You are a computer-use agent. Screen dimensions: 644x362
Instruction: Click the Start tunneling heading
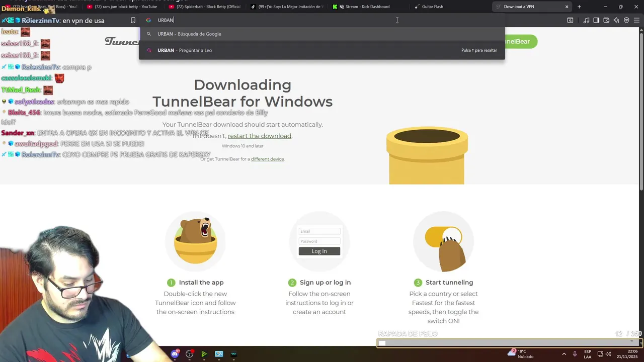pyautogui.click(x=449, y=283)
